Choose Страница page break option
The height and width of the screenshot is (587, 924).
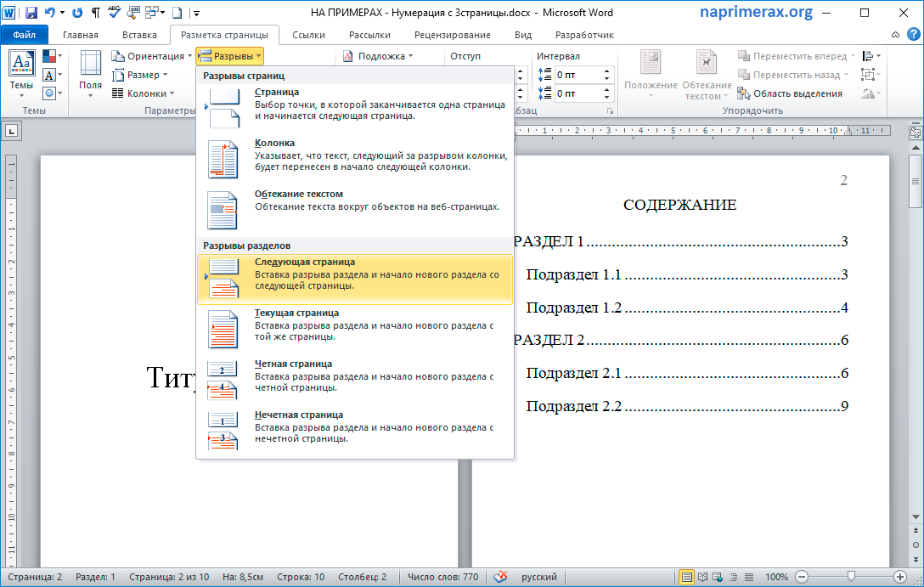point(355,108)
